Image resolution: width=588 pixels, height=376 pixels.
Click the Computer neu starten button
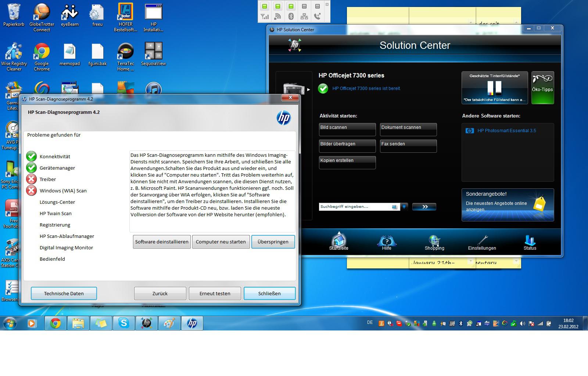(221, 242)
